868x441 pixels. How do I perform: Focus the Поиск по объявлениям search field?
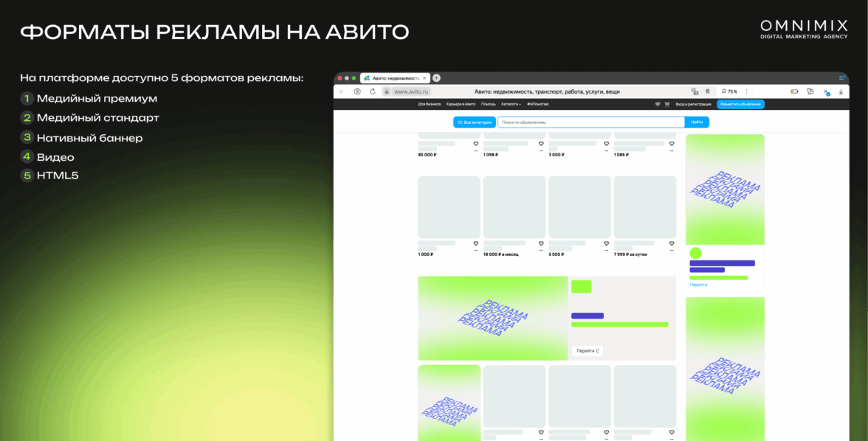[591, 122]
